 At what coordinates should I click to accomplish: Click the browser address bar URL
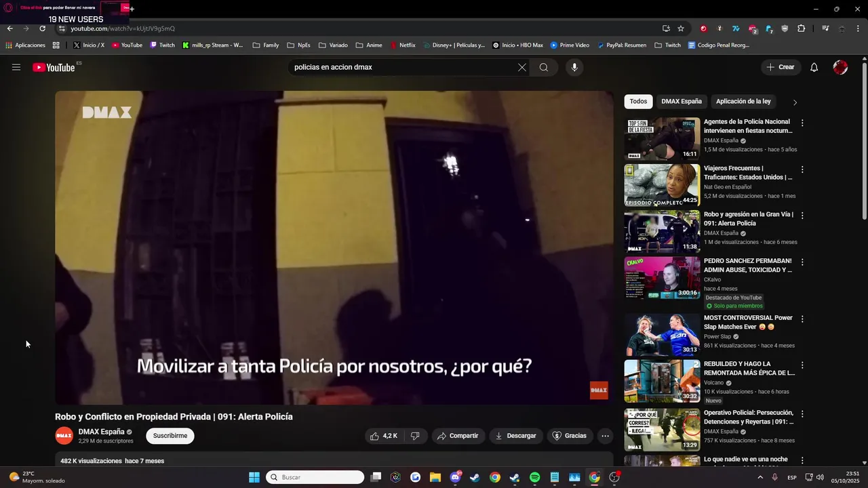[123, 28]
